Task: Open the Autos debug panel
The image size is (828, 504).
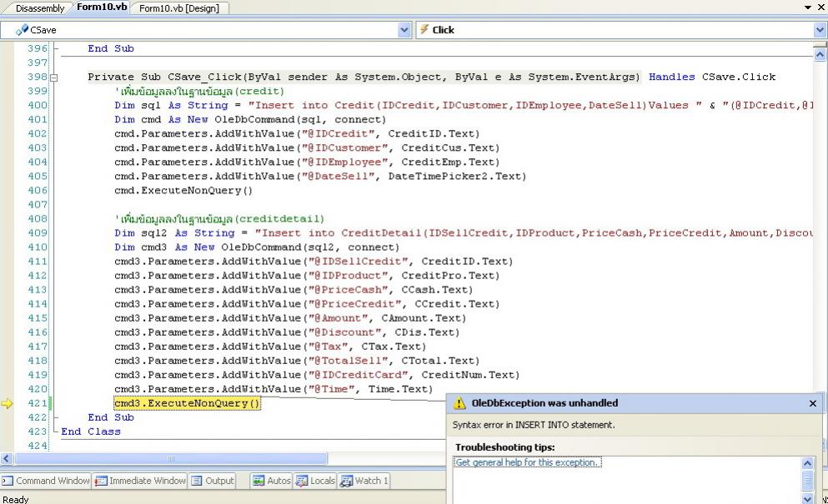Action: pos(271,481)
